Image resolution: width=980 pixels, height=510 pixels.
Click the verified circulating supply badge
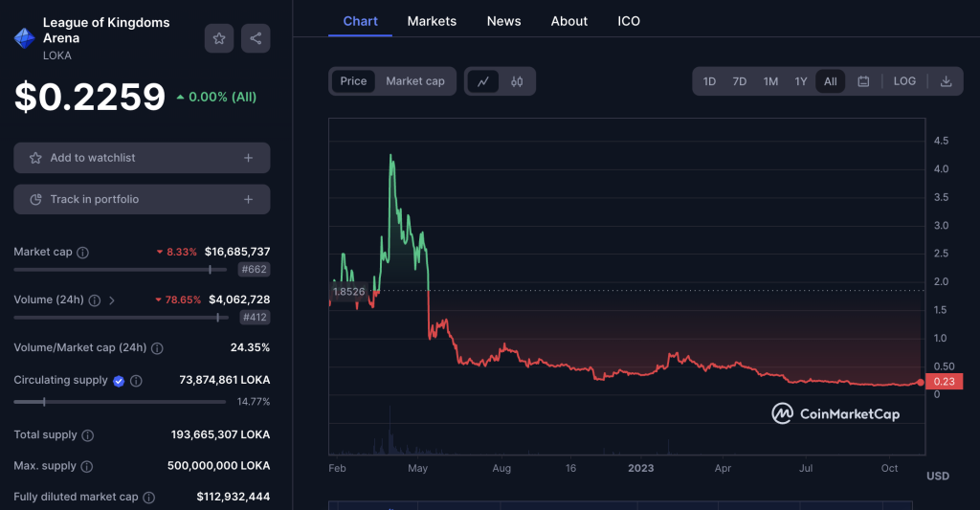coord(119,381)
